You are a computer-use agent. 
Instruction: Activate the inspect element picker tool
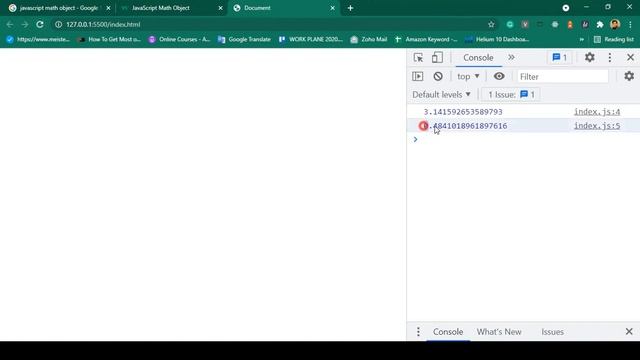tap(418, 58)
